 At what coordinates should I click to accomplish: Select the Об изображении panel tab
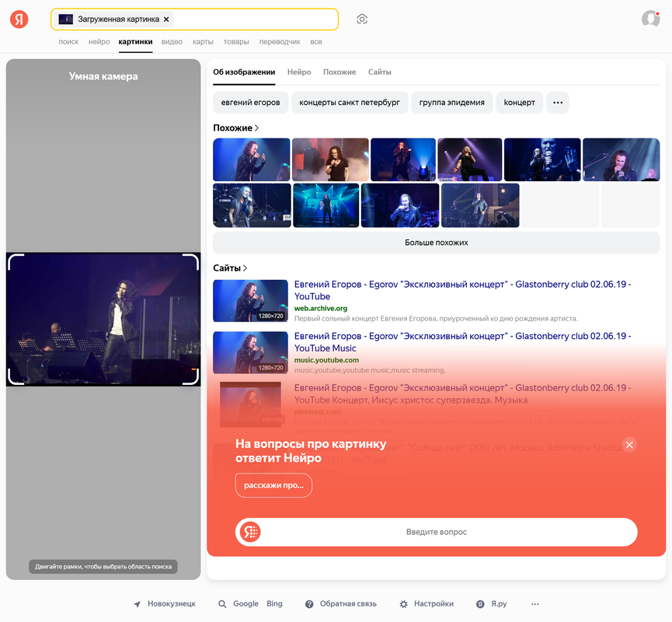point(244,72)
